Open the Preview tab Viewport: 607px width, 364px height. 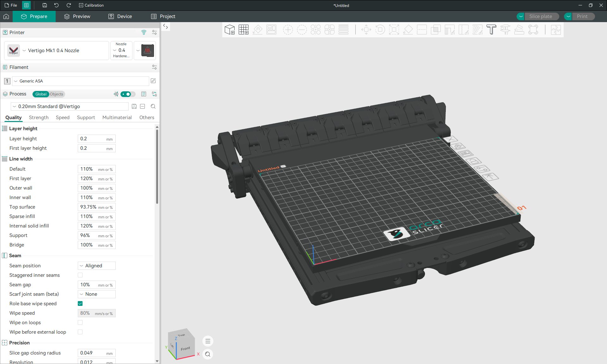click(77, 16)
